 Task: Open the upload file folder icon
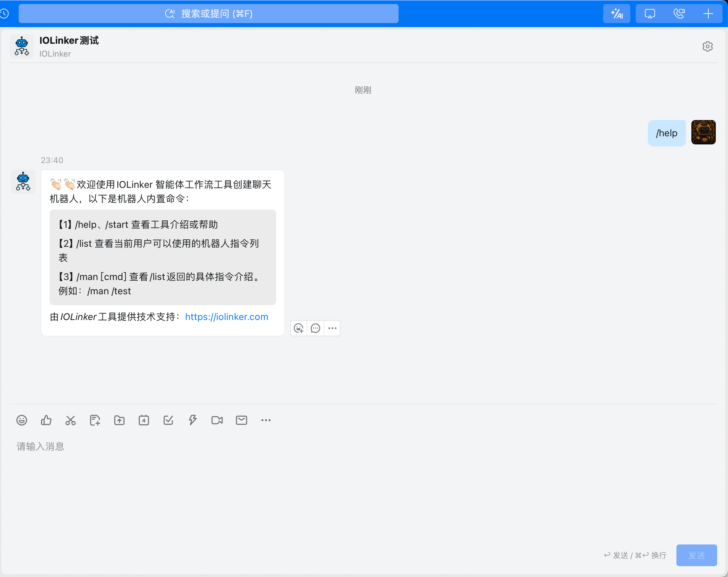coord(119,420)
